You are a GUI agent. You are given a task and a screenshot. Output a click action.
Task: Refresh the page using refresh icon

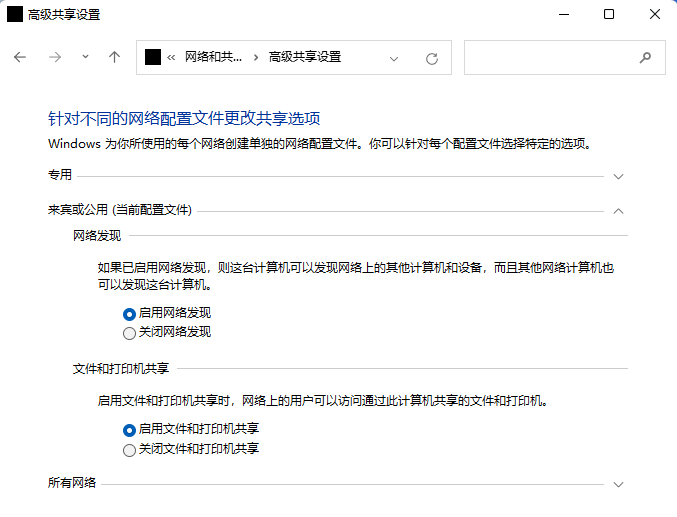[x=432, y=58]
